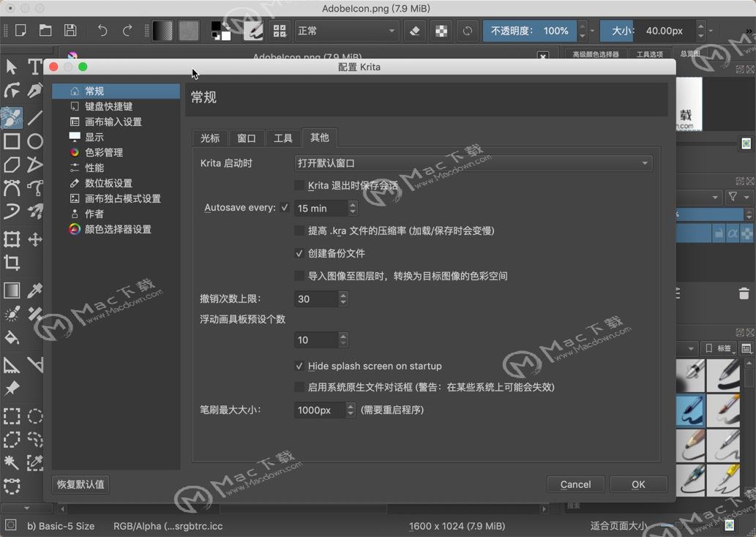Switch to the Cursor (光标) tab
Viewport: 756px width, 537px height.
click(x=210, y=138)
